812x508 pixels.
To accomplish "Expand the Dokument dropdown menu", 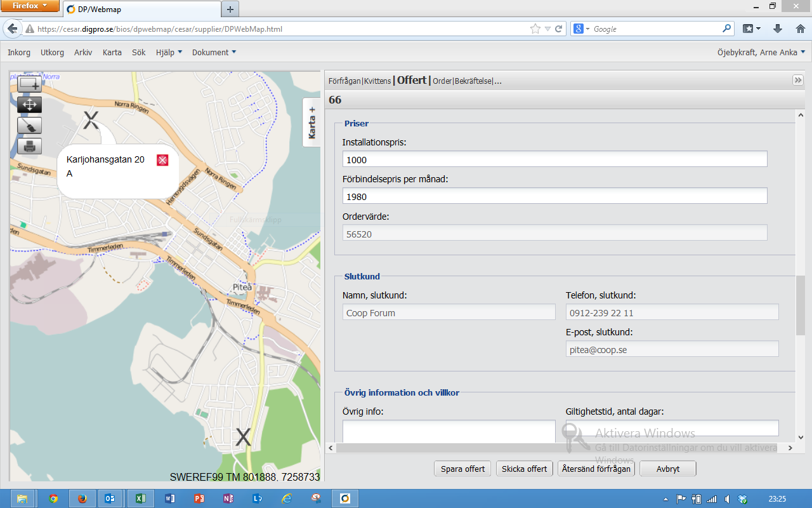I will (214, 53).
